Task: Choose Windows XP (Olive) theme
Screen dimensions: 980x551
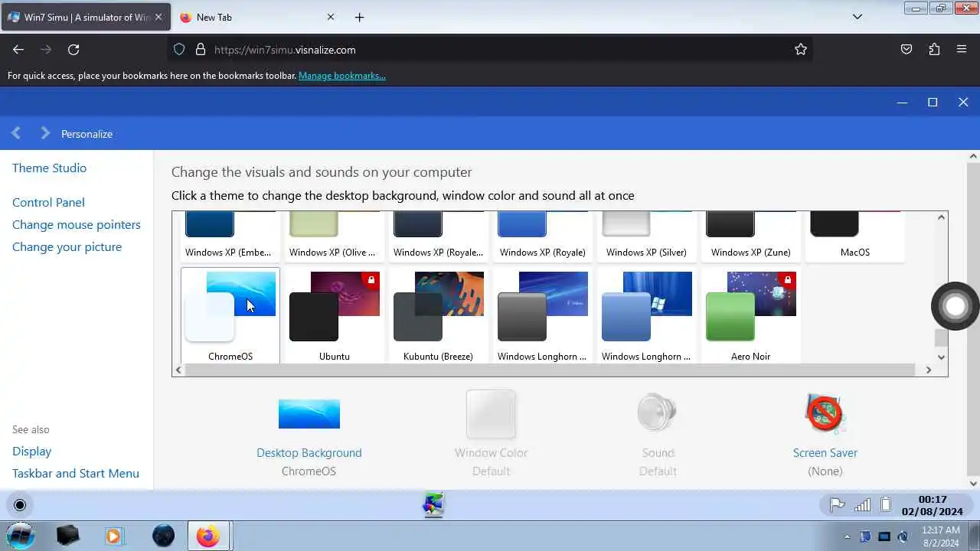Action: coord(335,236)
